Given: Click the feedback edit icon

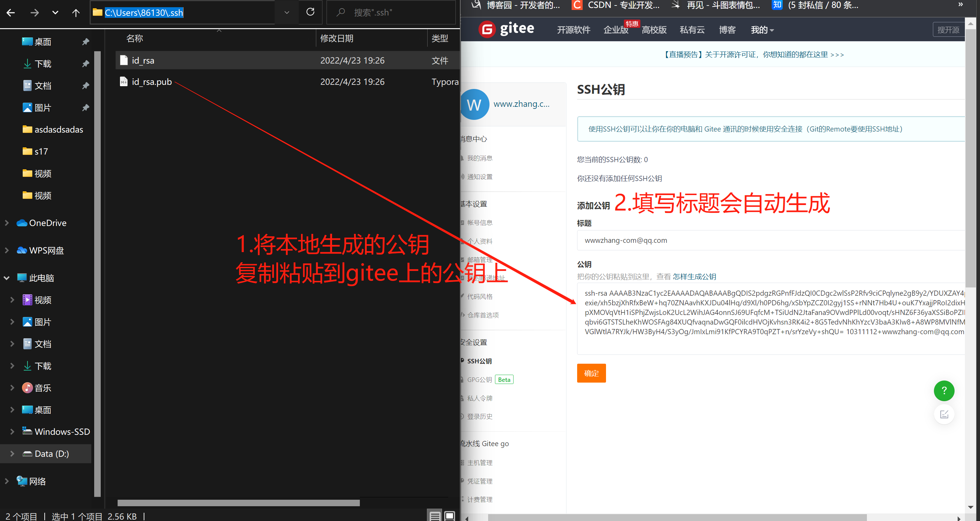Looking at the screenshot, I should 944,414.
